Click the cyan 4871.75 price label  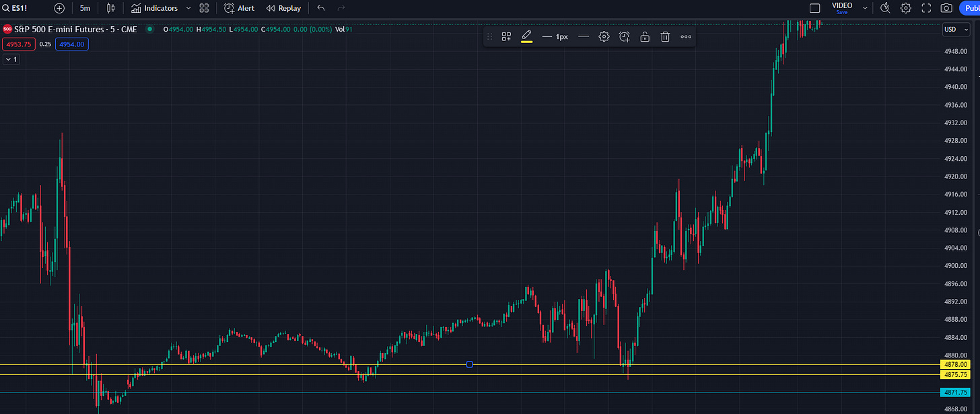(954, 392)
